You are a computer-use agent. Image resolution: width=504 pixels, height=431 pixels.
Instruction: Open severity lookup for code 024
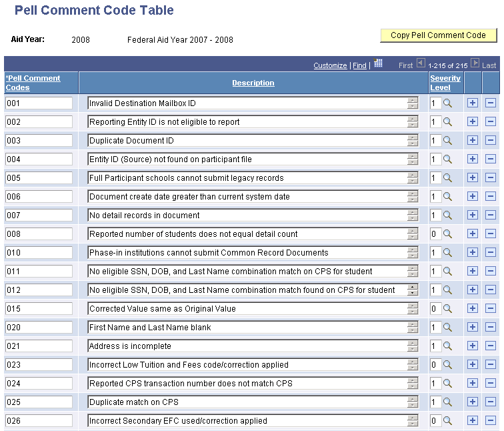tap(447, 383)
